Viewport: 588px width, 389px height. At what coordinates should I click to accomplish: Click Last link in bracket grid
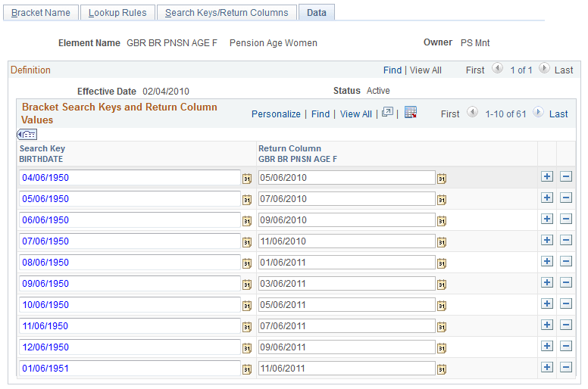click(x=558, y=114)
